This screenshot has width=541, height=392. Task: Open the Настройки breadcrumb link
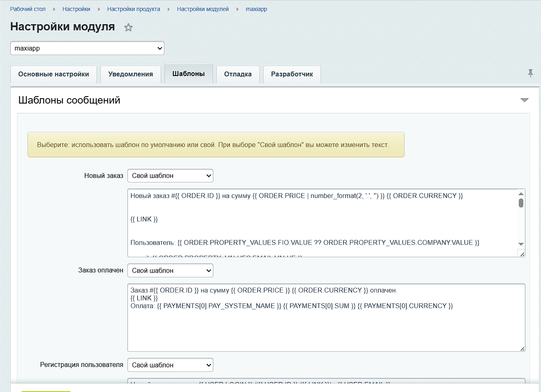coord(76,9)
